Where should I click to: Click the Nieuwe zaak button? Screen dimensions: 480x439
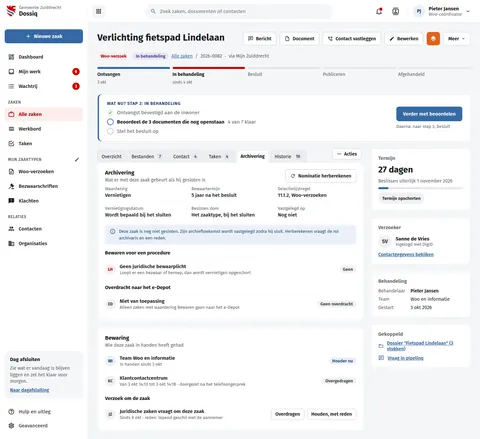[x=44, y=36]
